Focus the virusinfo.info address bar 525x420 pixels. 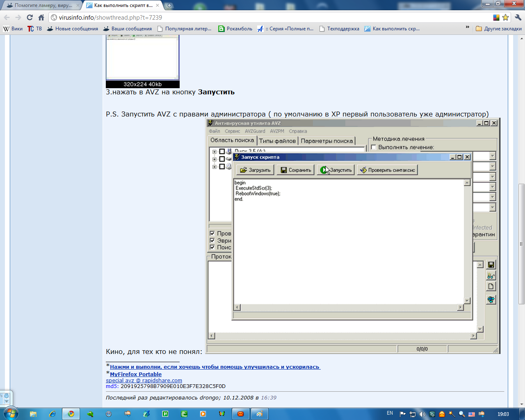pyautogui.click(x=270, y=17)
